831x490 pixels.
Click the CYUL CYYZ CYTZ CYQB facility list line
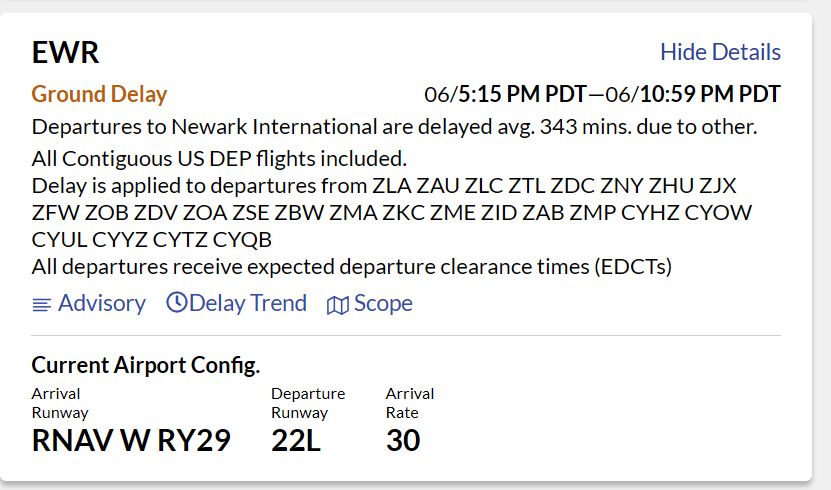point(152,240)
